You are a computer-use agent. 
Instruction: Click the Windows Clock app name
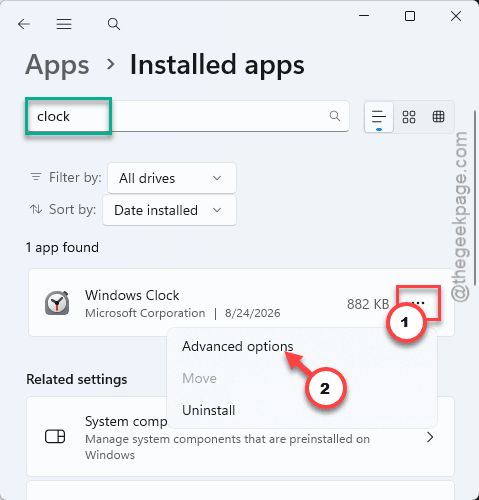(132, 295)
